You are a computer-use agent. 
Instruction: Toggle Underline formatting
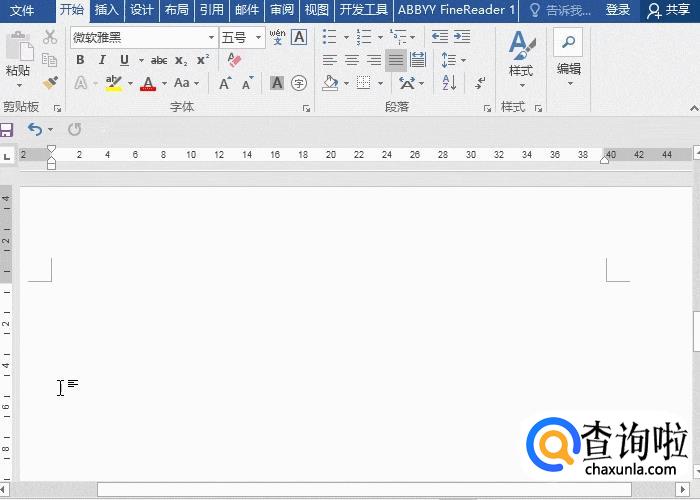125,60
